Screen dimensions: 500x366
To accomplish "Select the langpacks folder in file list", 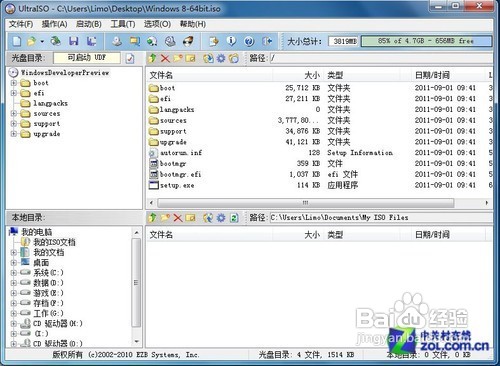I will (172, 110).
